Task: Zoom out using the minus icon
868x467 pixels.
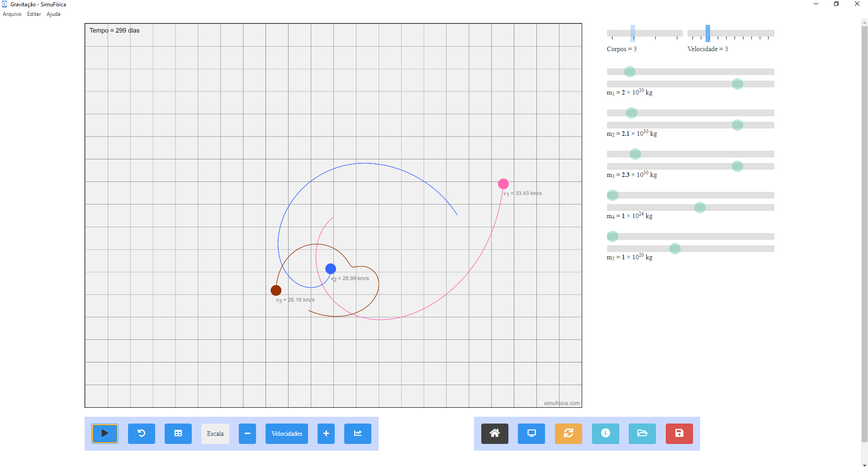Action: pyautogui.click(x=247, y=434)
